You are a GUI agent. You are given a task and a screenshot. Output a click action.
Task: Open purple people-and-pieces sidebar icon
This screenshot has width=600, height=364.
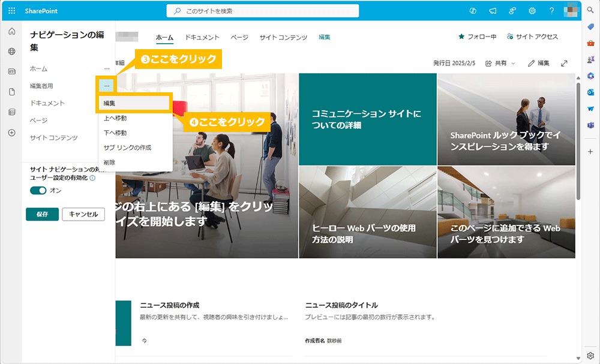590,59
